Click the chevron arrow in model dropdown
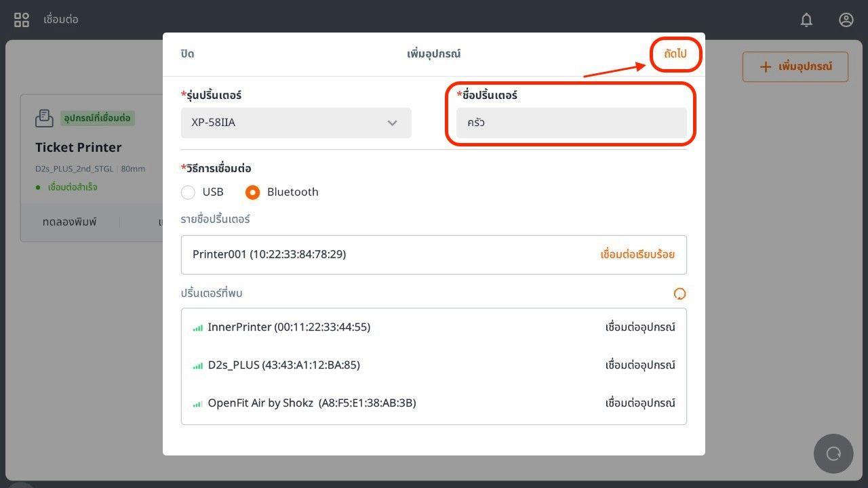Image resolution: width=868 pixels, height=488 pixels. point(392,123)
